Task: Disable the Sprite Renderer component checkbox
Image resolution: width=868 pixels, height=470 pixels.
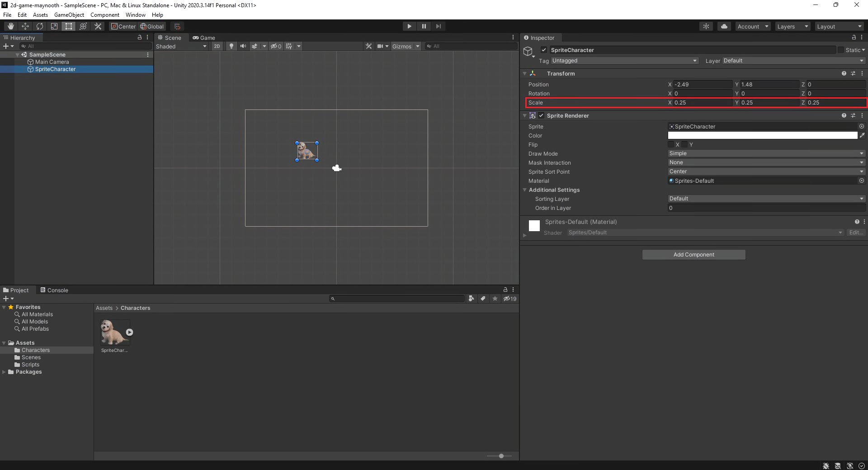Action: (541, 115)
